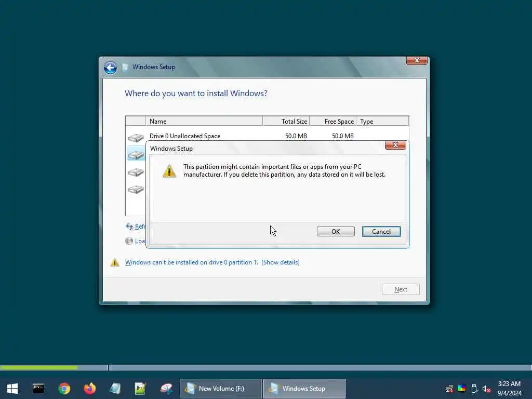Open the Snipping Tool taskbar icon
The height and width of the screenshot is (399, 532).
166,389
